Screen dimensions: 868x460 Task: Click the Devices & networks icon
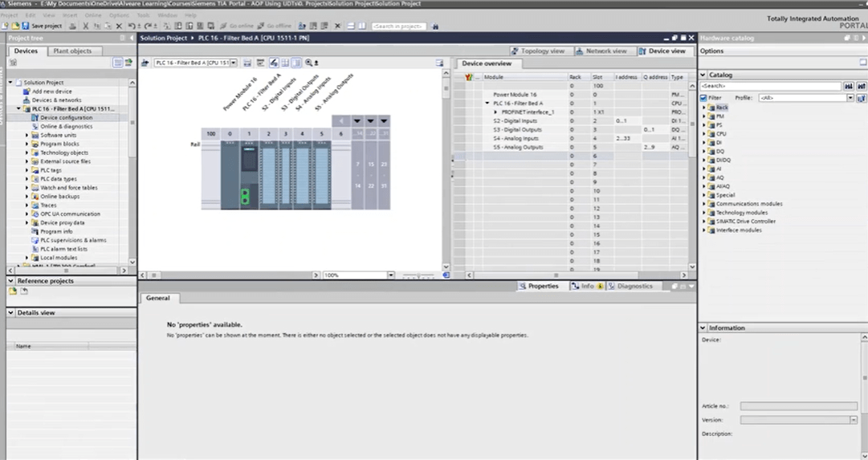pyautogui.click(x=26, y=100)
